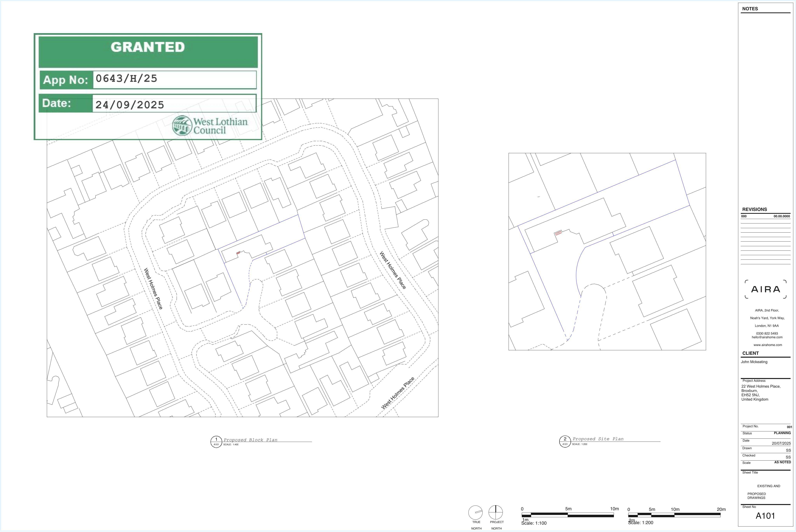This screenshot has height=532, width=796.
Task: Click the 'Checked' row initials SS
Action: tap(788, 457)
